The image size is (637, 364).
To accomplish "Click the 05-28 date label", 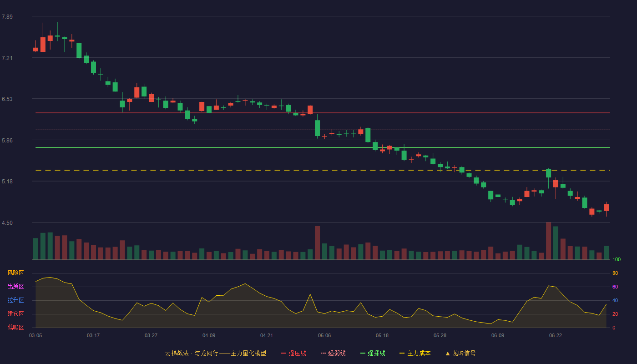I will [x=440, y=335].
